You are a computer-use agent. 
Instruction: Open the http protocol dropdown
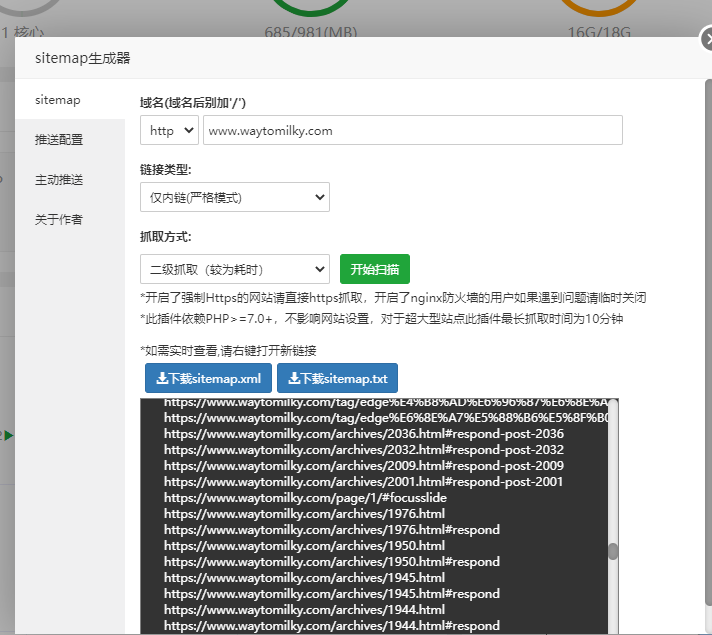point(169,130)
